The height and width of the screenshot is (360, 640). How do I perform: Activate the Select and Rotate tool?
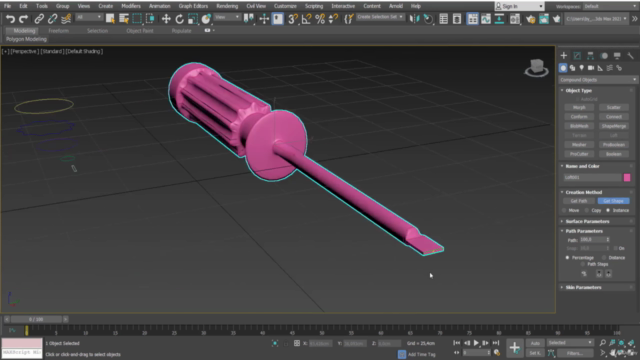click(x=179, y=19)
